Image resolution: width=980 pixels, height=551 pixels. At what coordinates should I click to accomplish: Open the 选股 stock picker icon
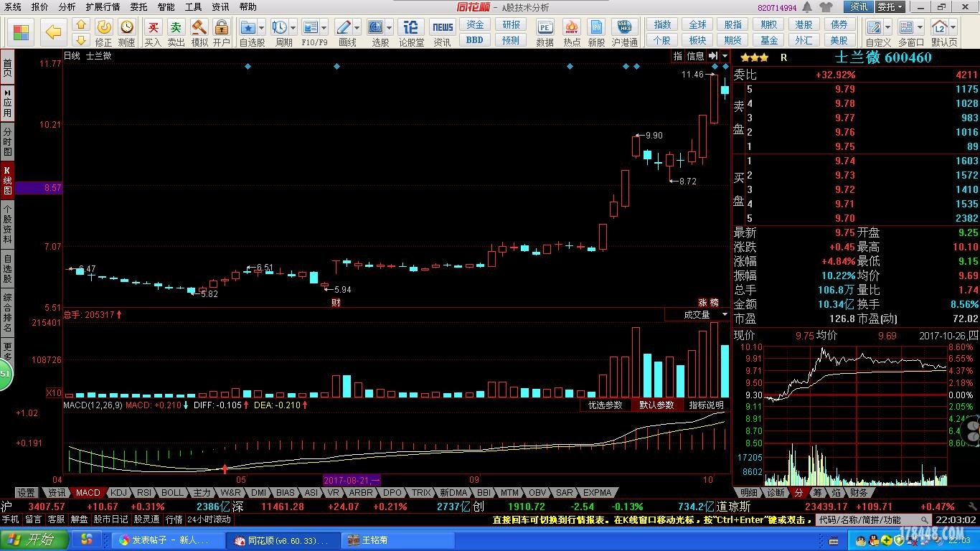pos(376,27)
